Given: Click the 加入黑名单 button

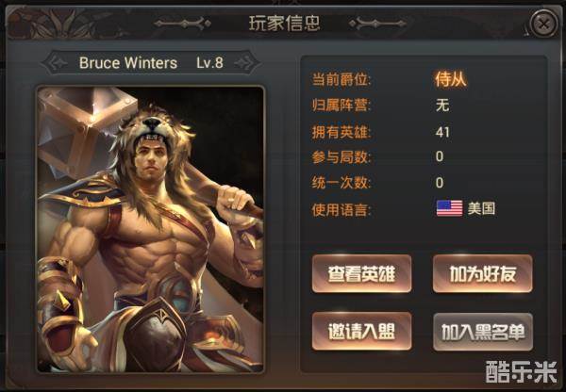Looking at the screenshot, I should tap(483, 332).
